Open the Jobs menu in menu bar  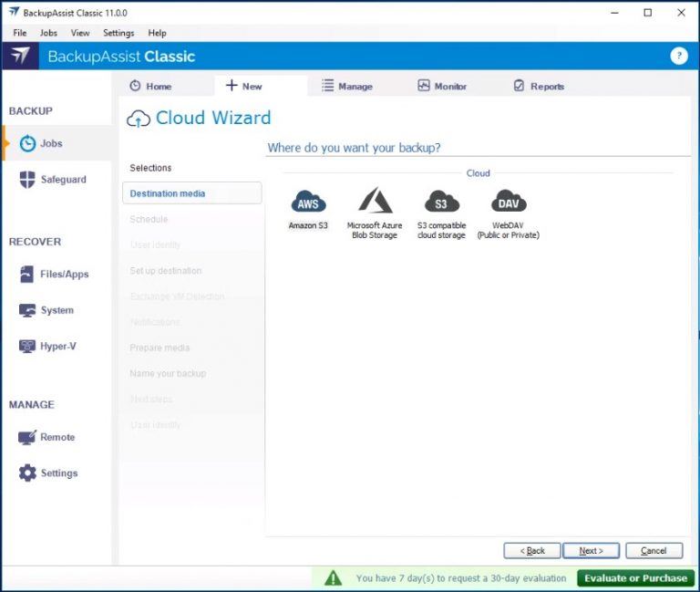[x=48, y=33]
